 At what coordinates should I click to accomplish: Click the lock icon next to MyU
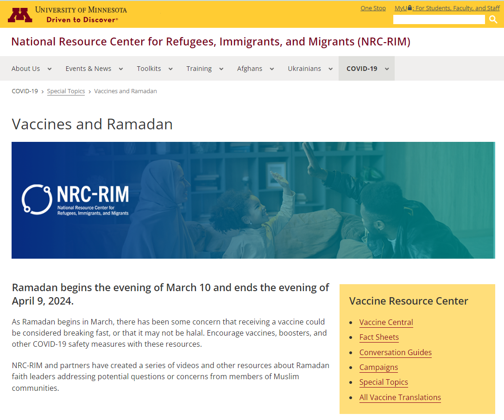tap(410, 7)
